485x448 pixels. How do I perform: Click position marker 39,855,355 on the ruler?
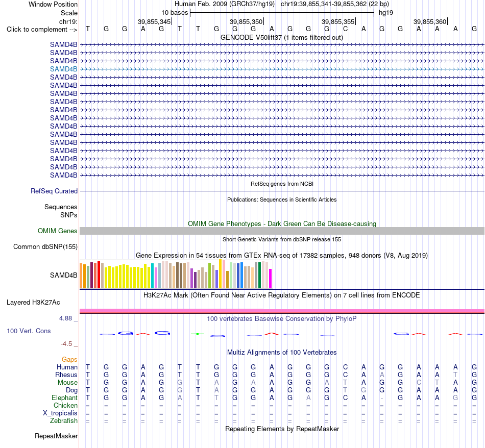(x=338, y=21)
